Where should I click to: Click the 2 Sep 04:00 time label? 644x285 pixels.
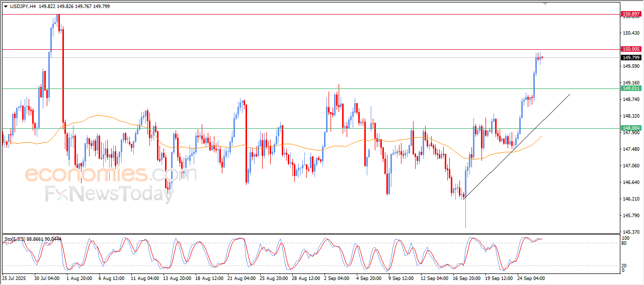tap(337, 278)
